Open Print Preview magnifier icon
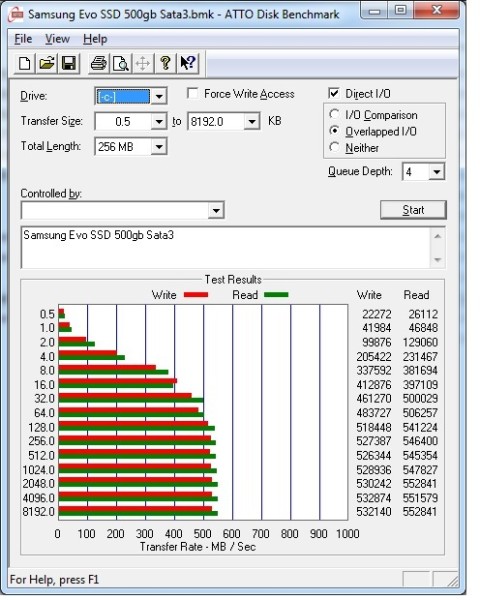Image resolution: width=480 pixels, height=600 pixels. (121, 63)
